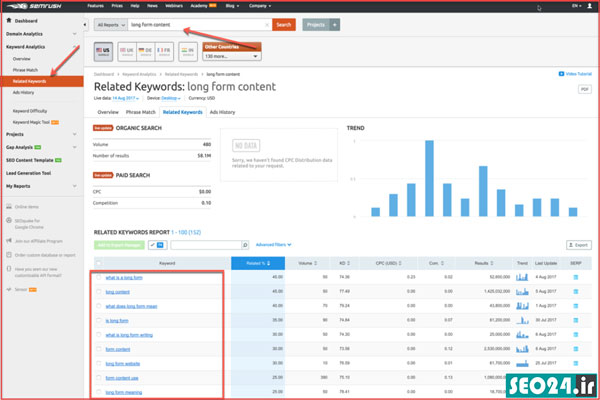Open SERP snapshot for 'long content' row

click(x=576, y=292)
